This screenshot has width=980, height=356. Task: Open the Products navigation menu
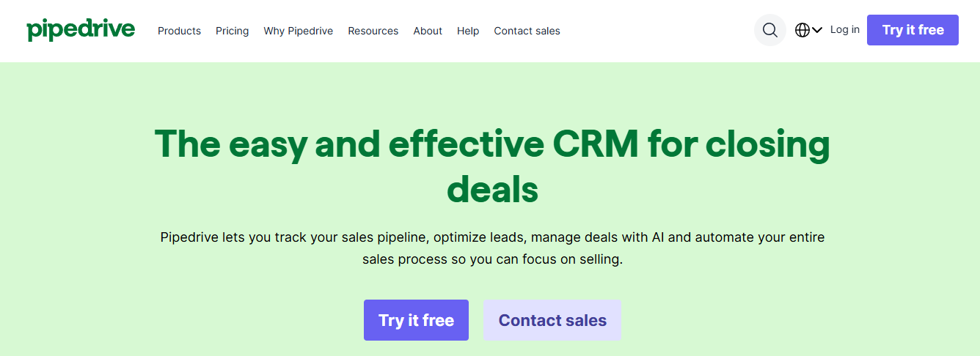point(179,31)
